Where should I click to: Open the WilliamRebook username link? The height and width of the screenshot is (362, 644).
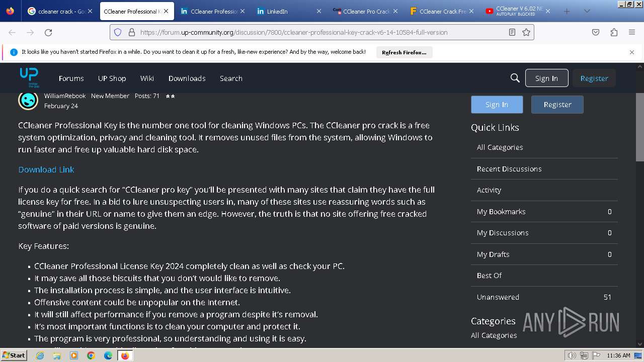(65, 96)
